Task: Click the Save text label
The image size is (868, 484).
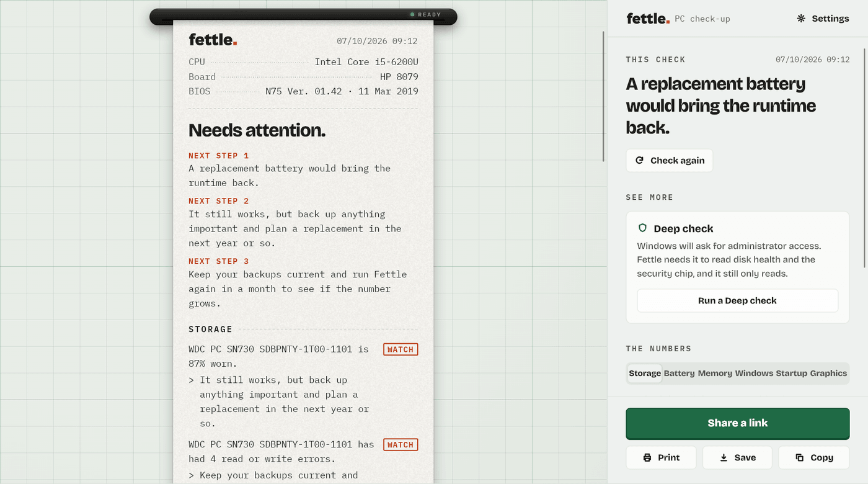Action: [x=745, y=457]
